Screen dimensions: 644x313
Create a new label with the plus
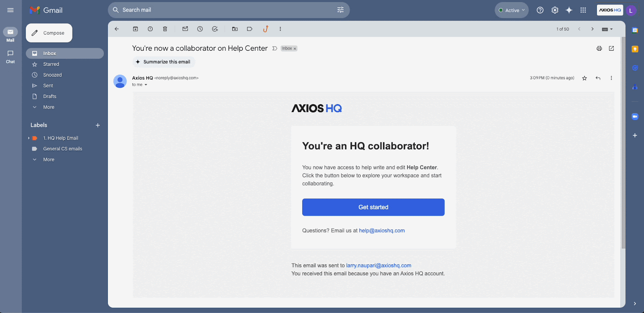tap(98, 126)
